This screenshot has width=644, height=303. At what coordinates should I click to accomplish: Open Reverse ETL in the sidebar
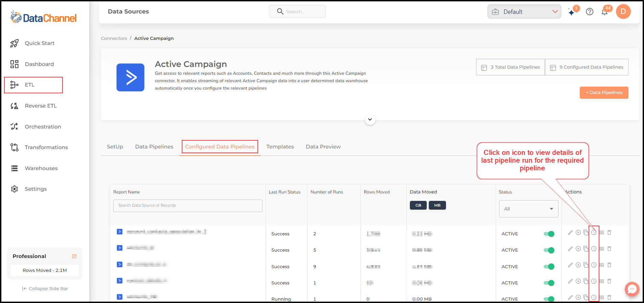[x=34, y=106]
